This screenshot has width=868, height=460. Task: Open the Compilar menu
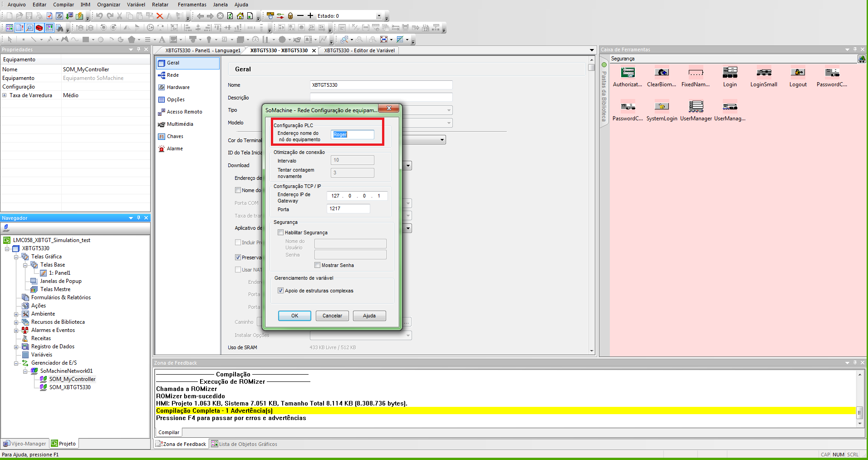click(x=64, y=5)
